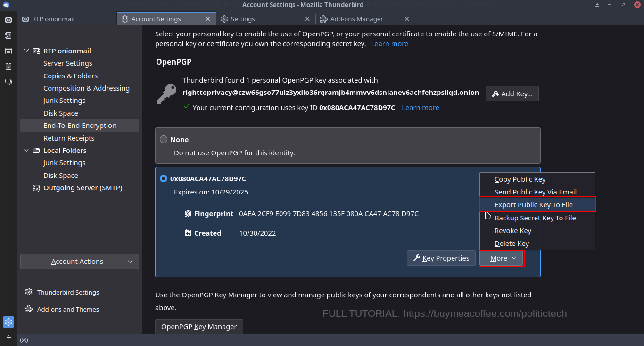This screenshot has height=346, width=644.
Task: Click the Add-ons and Themes puzzle icon
Action: (x=29, y=309)
